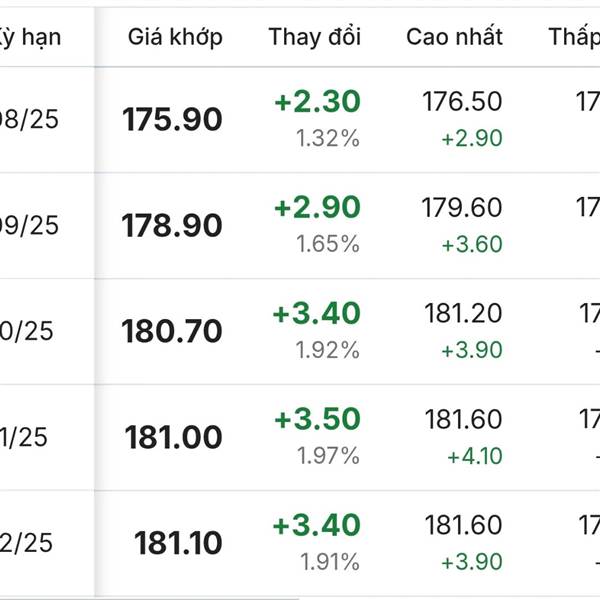Click the 176.50 highest price
This screenshot has width=600, height=600.
[462, 101]
